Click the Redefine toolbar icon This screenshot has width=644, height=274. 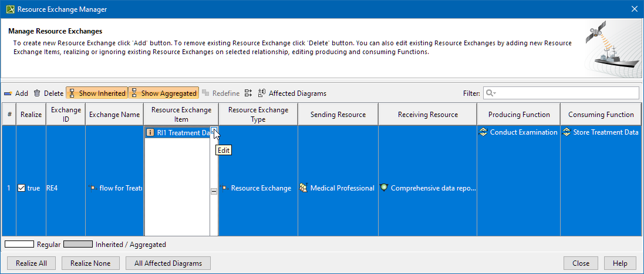(205, 93)
